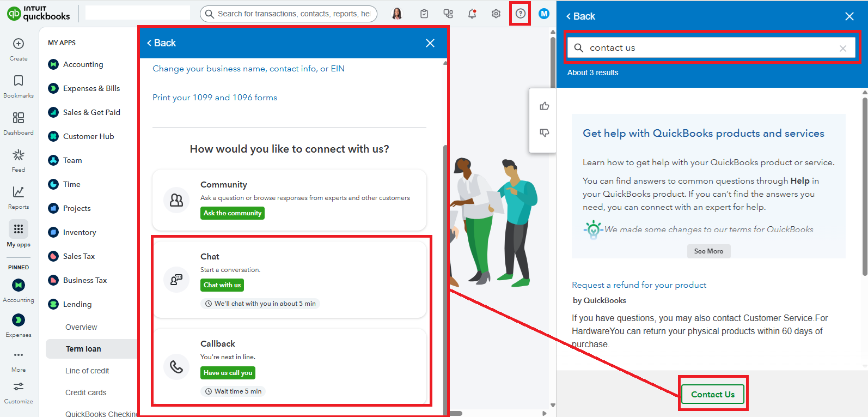Select Credit cards under Lending

pos(86,392)
